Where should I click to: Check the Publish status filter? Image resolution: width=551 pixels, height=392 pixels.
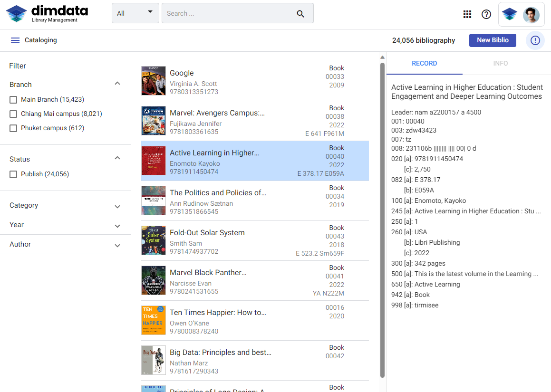coord(13,174)
